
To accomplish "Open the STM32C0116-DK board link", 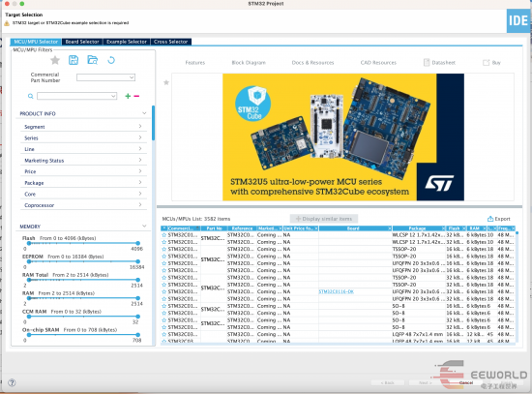I will tap(337, 291).
